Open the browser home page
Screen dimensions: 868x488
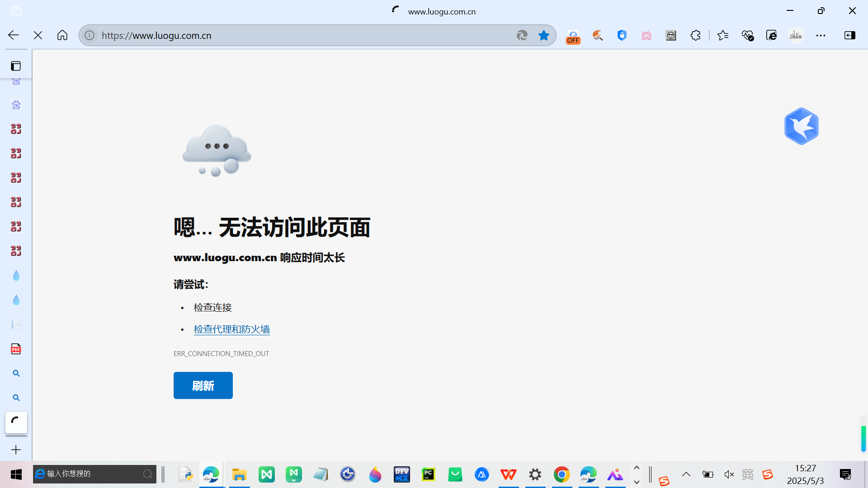point(62,35)
